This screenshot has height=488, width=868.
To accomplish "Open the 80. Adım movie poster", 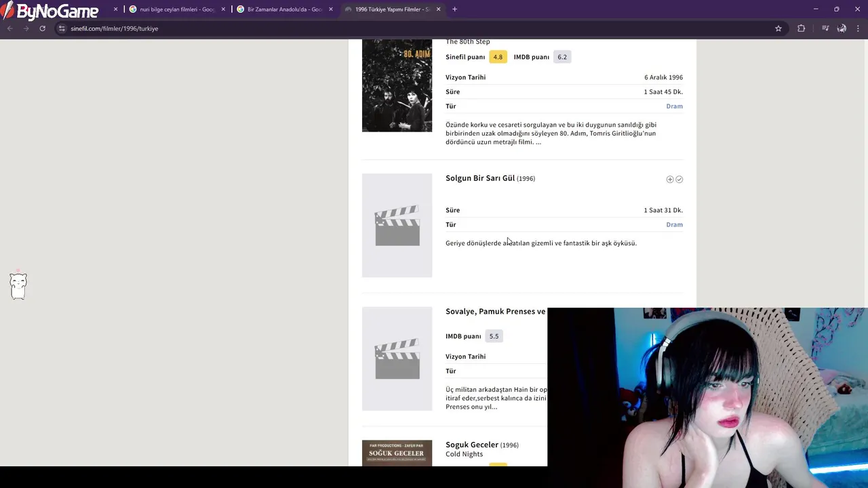I will point(397,85).
